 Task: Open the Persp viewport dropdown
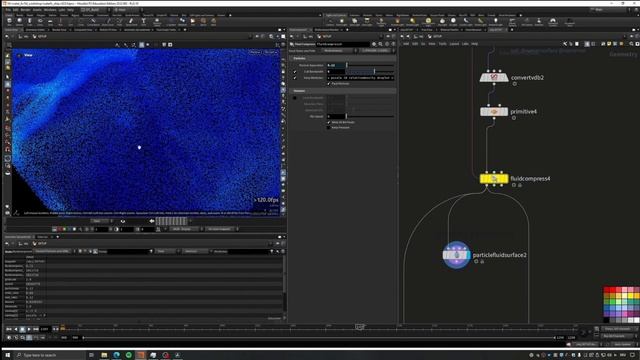(x=255, y=52)
